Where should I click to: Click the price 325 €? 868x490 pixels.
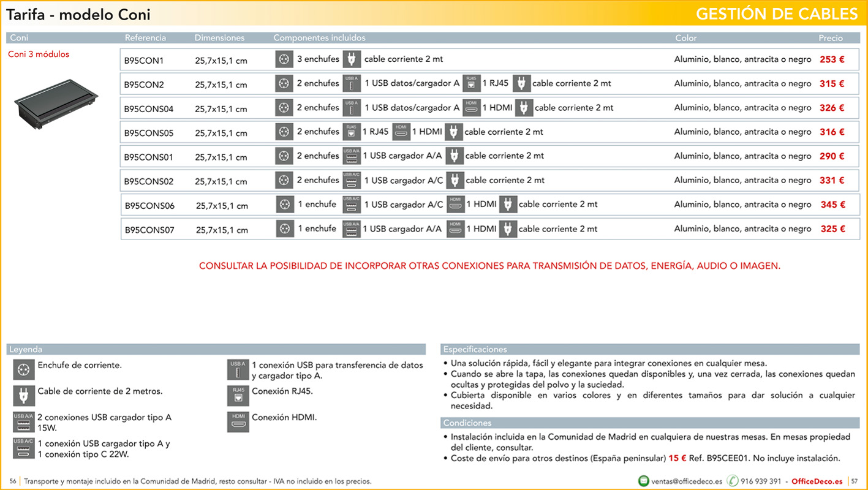click(x=833, y=228)
